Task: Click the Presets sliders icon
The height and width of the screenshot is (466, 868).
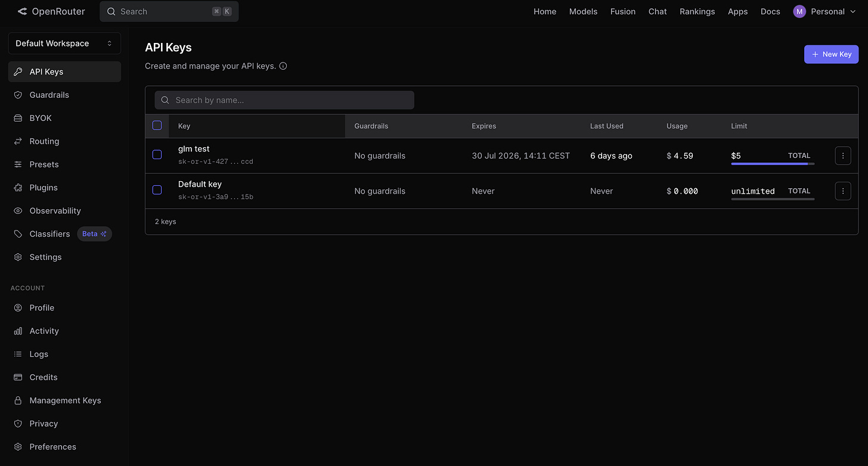Action: (18, 164)
